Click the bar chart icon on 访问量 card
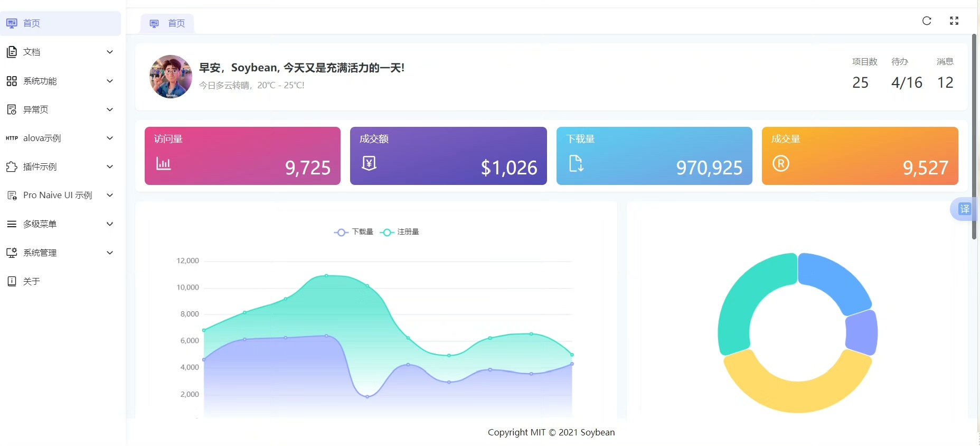Image resolution: width=980 pixels, height=446 pixels. point(164,163)
